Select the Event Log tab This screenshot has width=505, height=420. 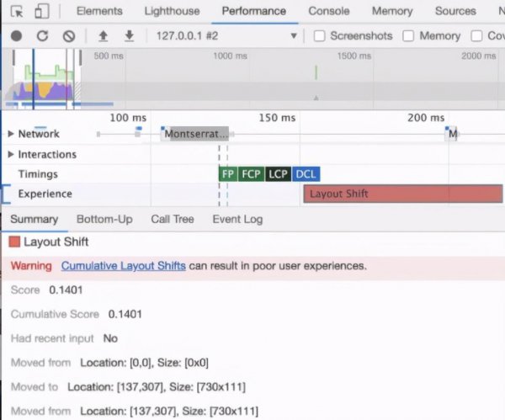(x=237, y=219)
